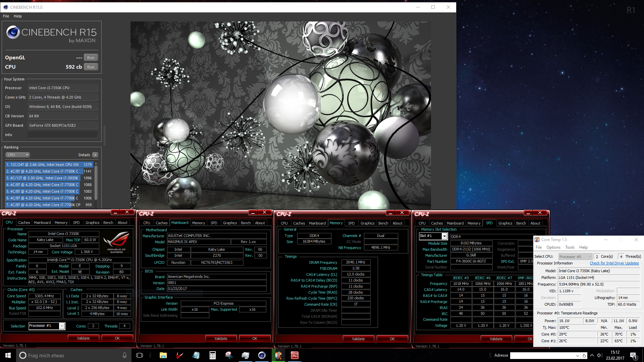
Task: Open Core Temp Options menu
Action: (x=553, y=247)
